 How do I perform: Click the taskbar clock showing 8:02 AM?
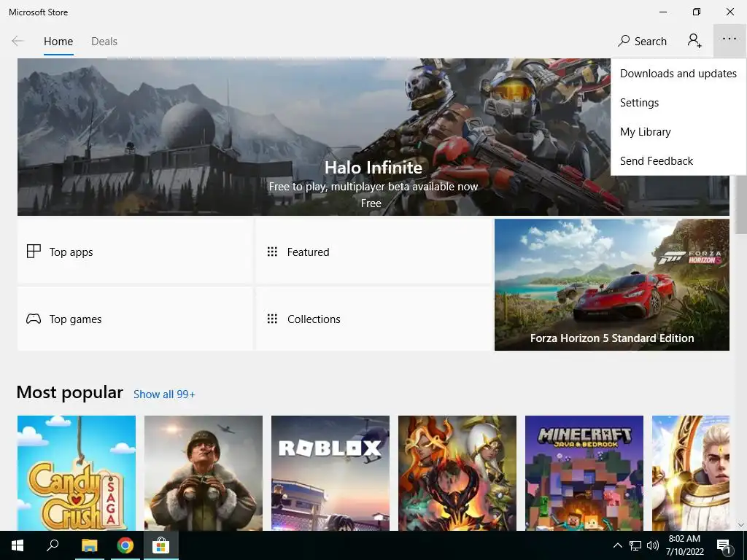click(684, 545)
